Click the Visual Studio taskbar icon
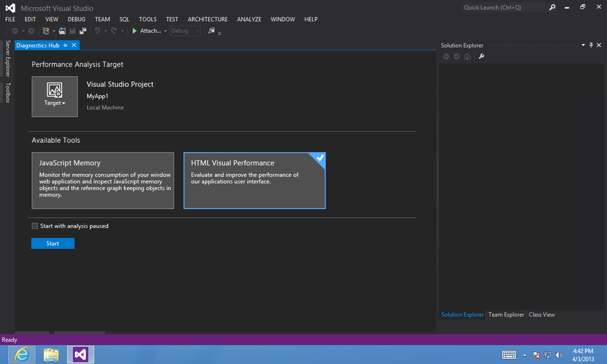Image resolution: width=607 pixels, height=364 pixels. [x=80, y=354]
